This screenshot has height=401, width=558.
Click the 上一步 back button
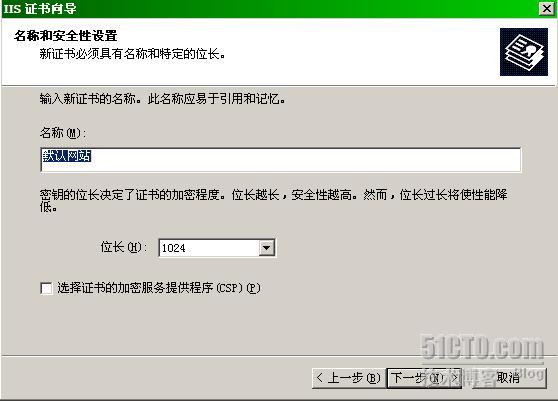348,378
